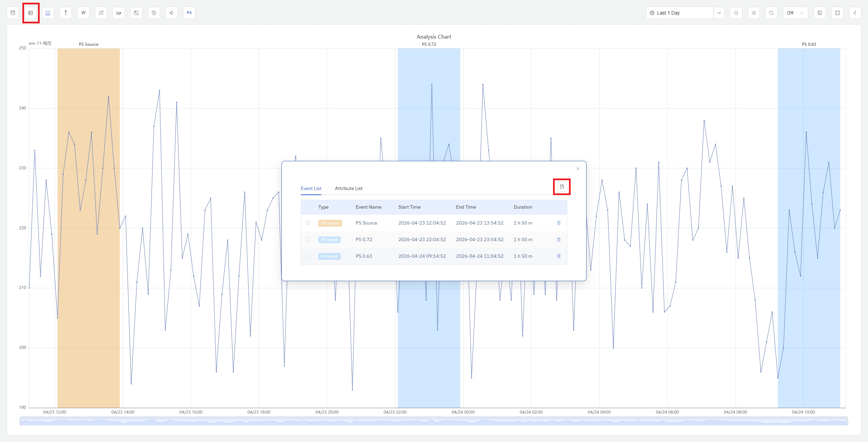Open the Off auto-refresh dropdown
This screenshot has height=442, width=868.
pos(795,13)
